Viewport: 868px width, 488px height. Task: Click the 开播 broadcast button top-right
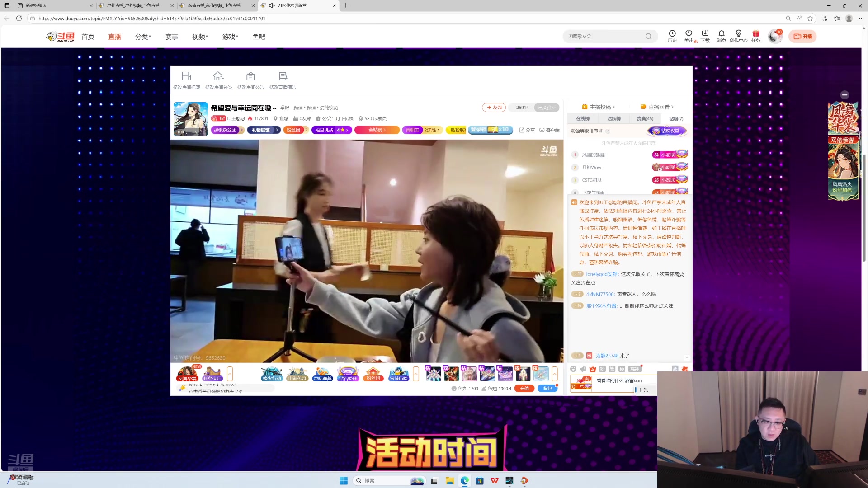803,36
